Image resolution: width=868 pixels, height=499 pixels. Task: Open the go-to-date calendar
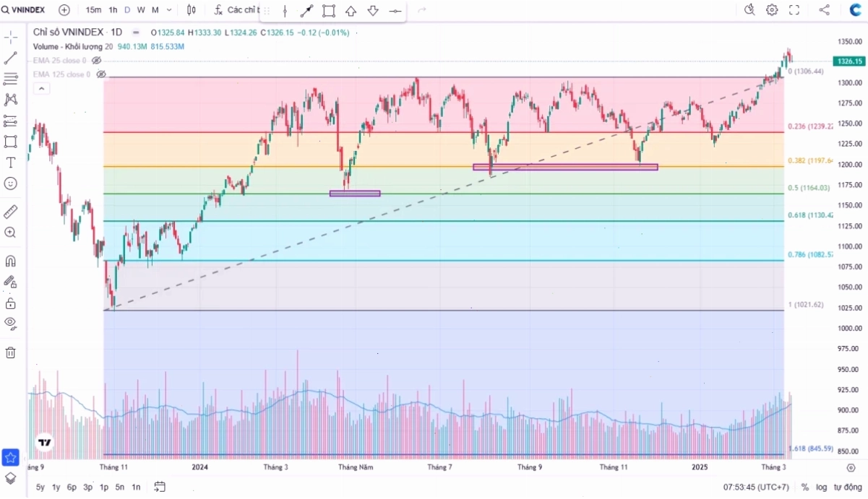click(x=160, y=487)
